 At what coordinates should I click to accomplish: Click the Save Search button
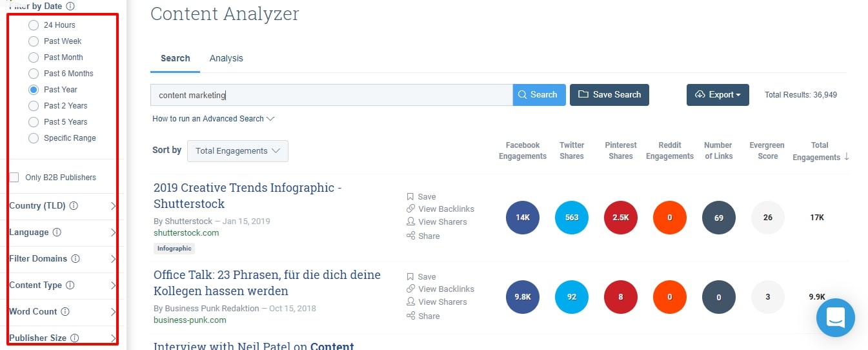(609, 95)
